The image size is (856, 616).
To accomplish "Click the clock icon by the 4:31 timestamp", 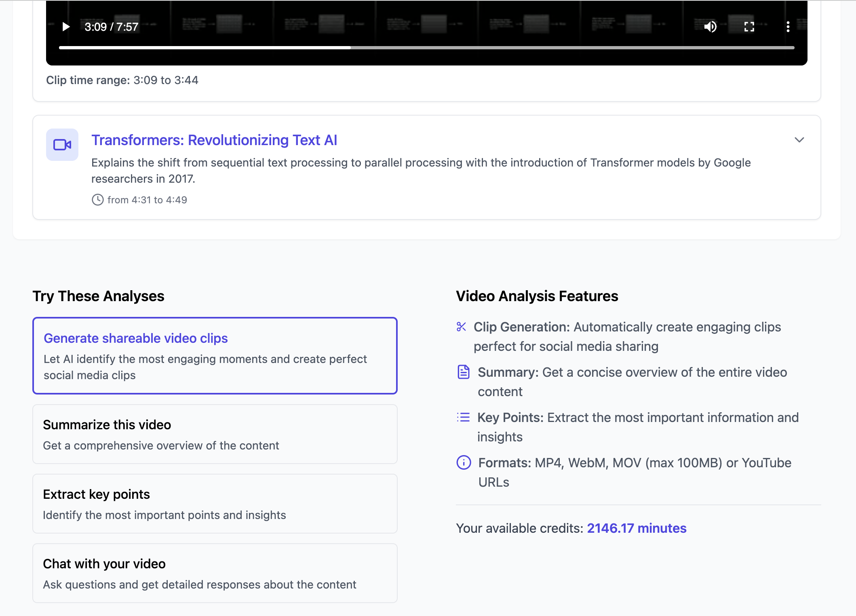I will tap(97, 200).
